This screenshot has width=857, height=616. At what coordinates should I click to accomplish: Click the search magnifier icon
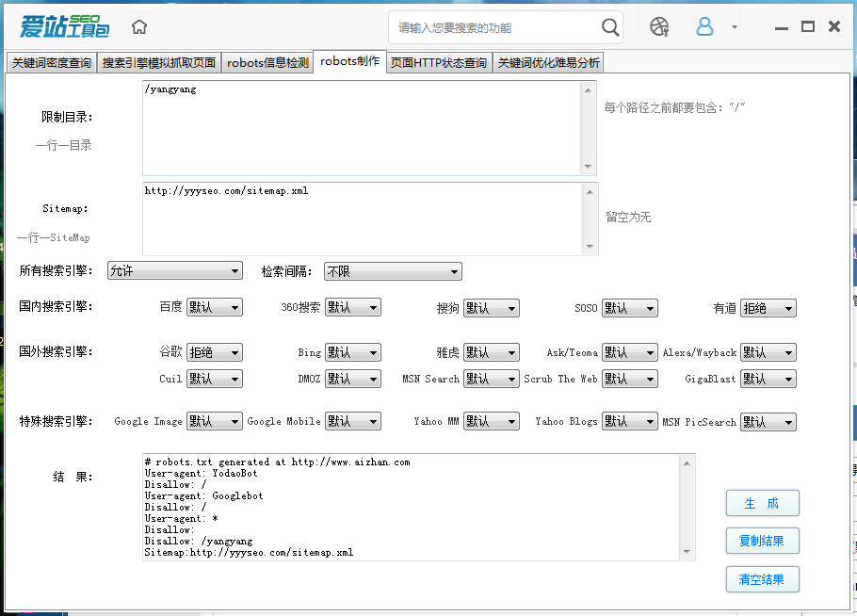(x=610, y=27)
